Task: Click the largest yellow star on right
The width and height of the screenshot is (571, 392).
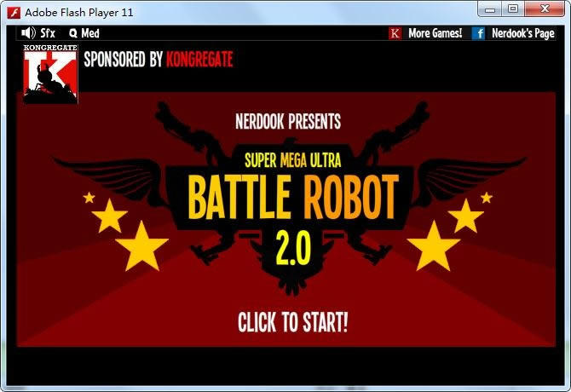Action: tap(434, 245)
